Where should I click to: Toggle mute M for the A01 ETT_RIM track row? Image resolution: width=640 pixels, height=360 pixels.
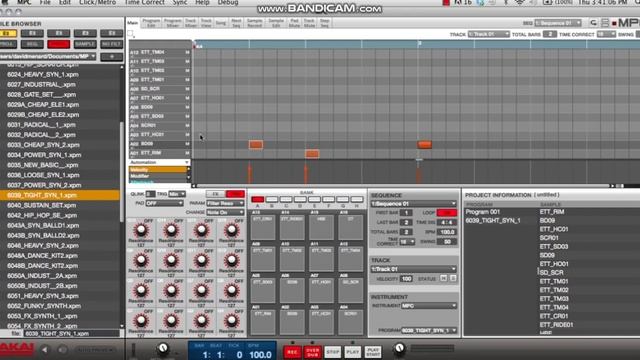tap(187, 153)
